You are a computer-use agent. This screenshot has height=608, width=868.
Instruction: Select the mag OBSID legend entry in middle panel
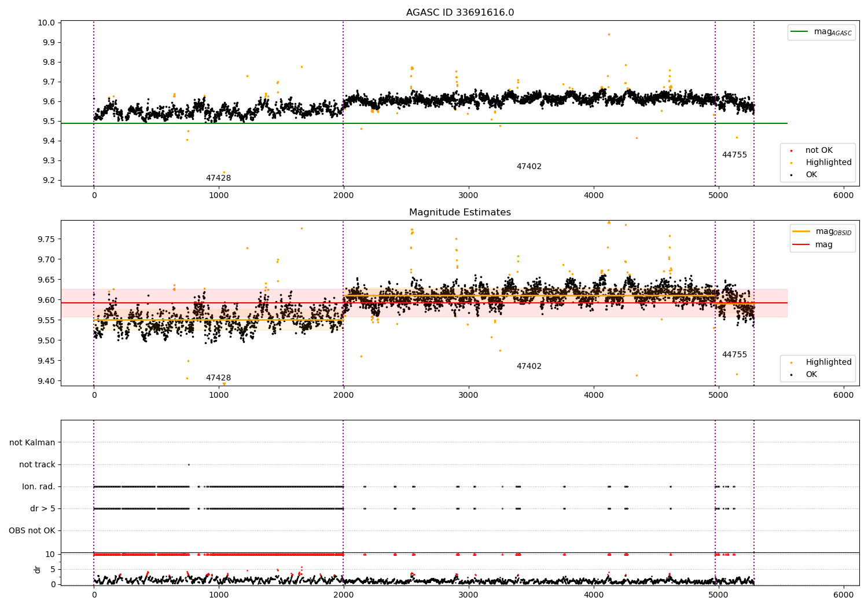tap(823, 232)
